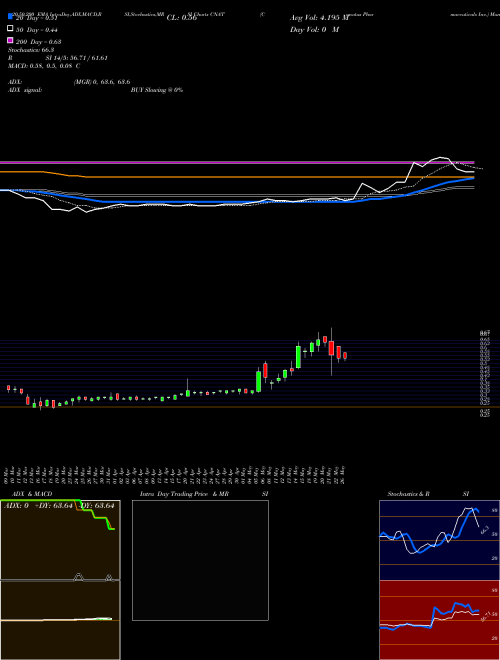Click the '+DY: 63.64' reading in the ADX panel
The image size is (500, 660).
pyautogui.click(x=53, y=506)
